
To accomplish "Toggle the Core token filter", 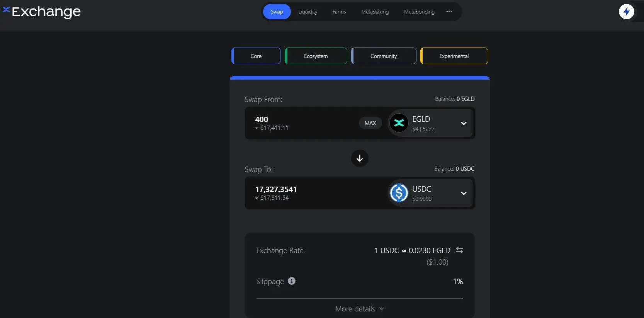I will click(x=256, y=56).
